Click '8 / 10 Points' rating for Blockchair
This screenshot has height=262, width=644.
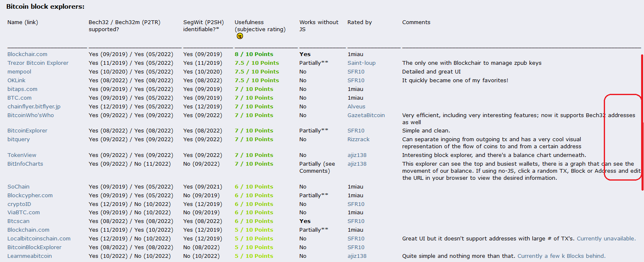point(254,54)
